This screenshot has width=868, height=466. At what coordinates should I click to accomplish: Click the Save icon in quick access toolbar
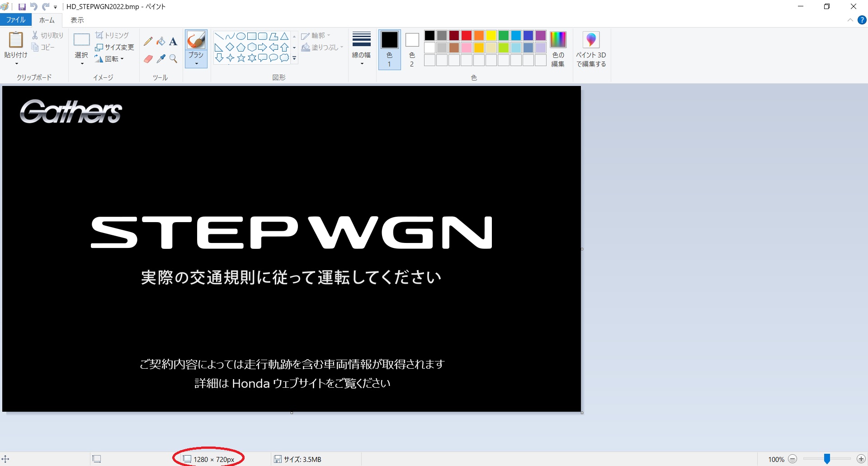click(22, 7)
